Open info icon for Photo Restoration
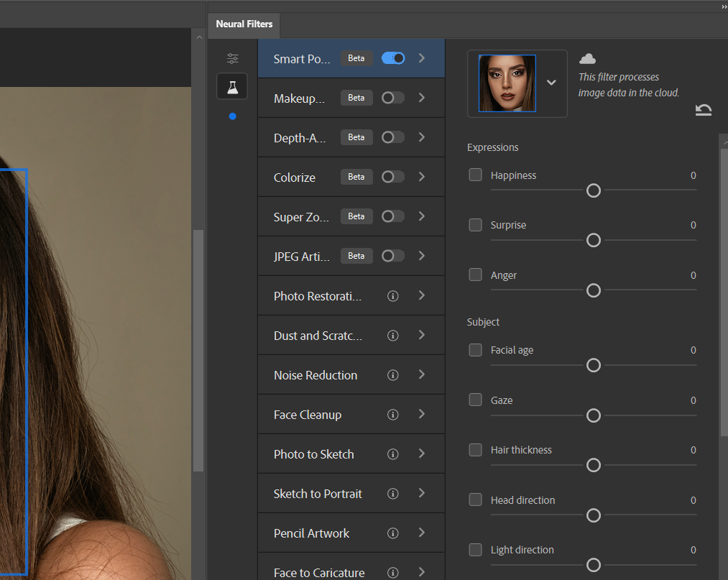The width and height of the screenshot is (728, 580). click(x=392, y=295)
